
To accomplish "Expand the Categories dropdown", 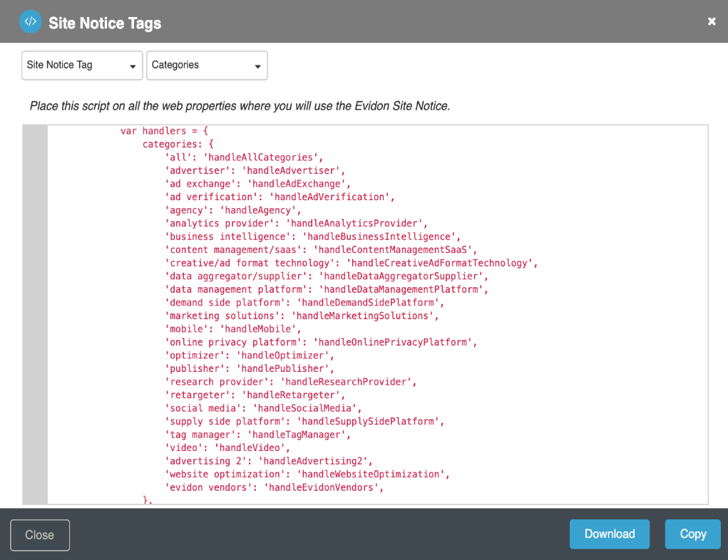I will (207, 65).
